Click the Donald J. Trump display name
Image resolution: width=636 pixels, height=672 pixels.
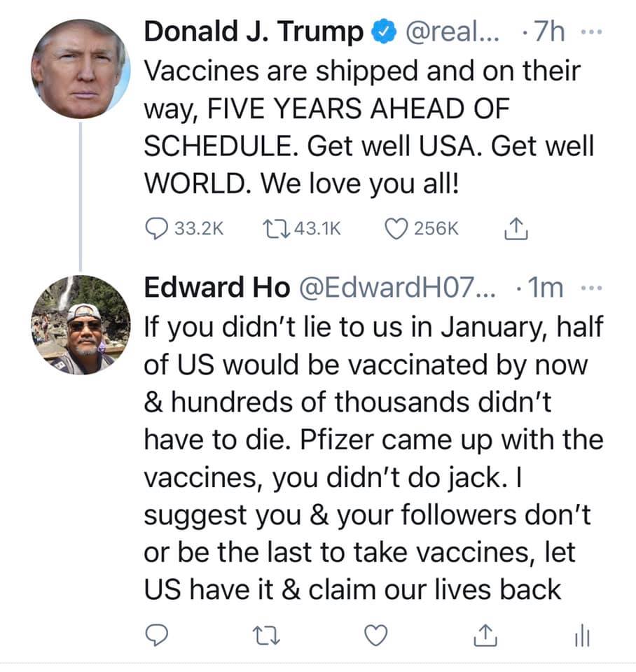[x=254, y=32]
